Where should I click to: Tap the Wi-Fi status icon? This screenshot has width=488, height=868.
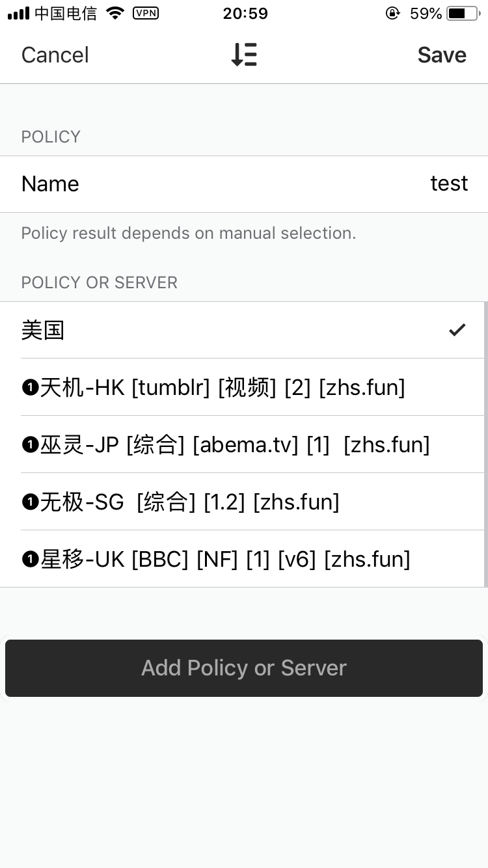(x=115, y=13)
